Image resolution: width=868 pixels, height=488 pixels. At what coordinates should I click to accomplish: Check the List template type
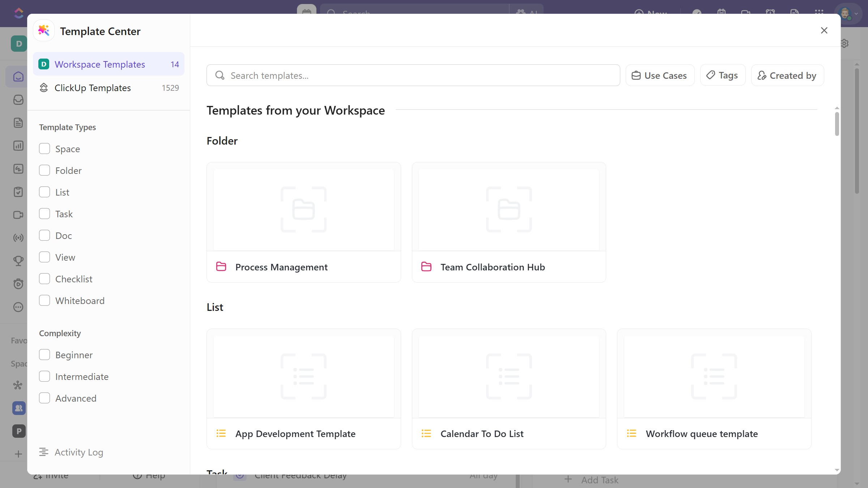click(x=44, y=192)
